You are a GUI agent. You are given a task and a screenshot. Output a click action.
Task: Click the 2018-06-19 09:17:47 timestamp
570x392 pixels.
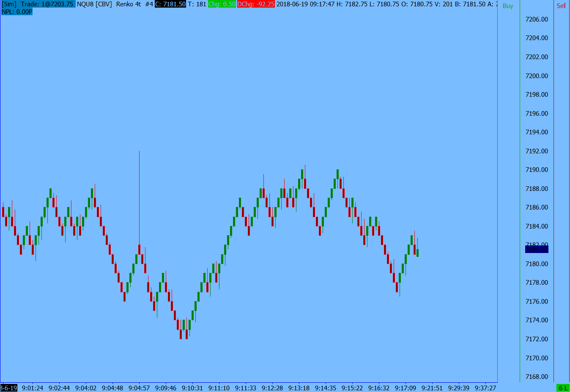(x=305, y=4)
